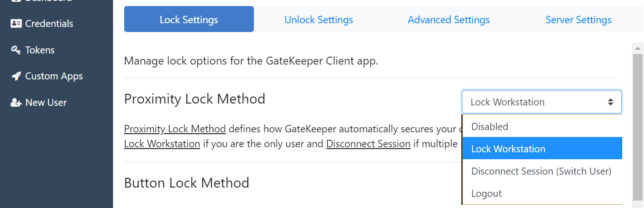This screenshot has height=208, width=644.
Task: Click the Tokens text label in sidebar
Action: tap(40, 50)
